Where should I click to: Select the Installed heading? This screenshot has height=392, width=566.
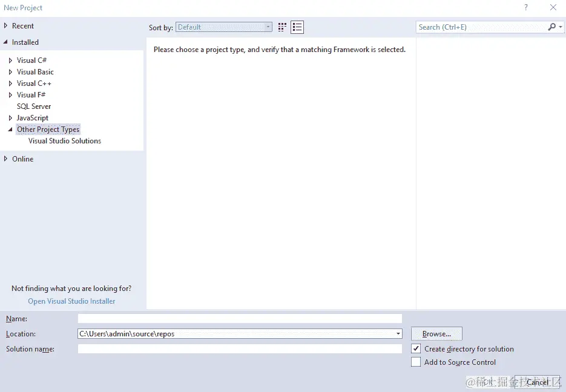click(x=25, y=42)
